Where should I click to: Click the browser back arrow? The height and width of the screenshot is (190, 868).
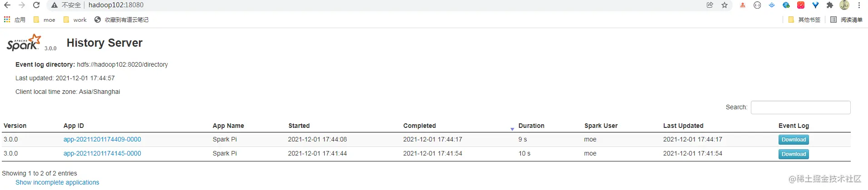[x=7, y=5]
